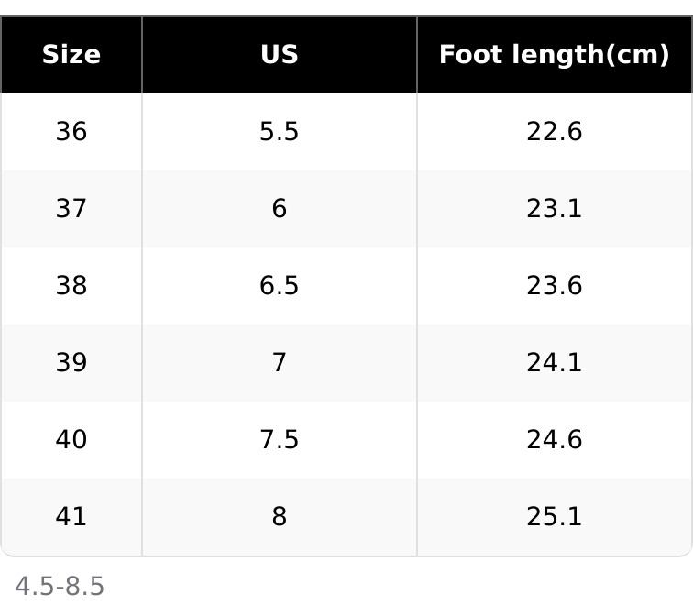Click the Size column header
Image resolution: width=693 pixels, height=616 pixels.
pyautogui.click(x=71, y=55)
